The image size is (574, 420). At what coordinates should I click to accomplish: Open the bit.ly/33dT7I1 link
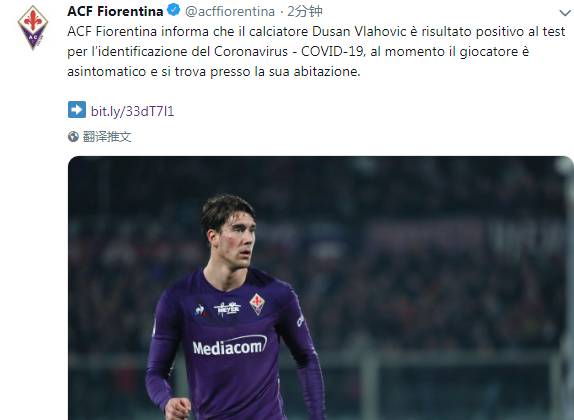click(132, 111)
